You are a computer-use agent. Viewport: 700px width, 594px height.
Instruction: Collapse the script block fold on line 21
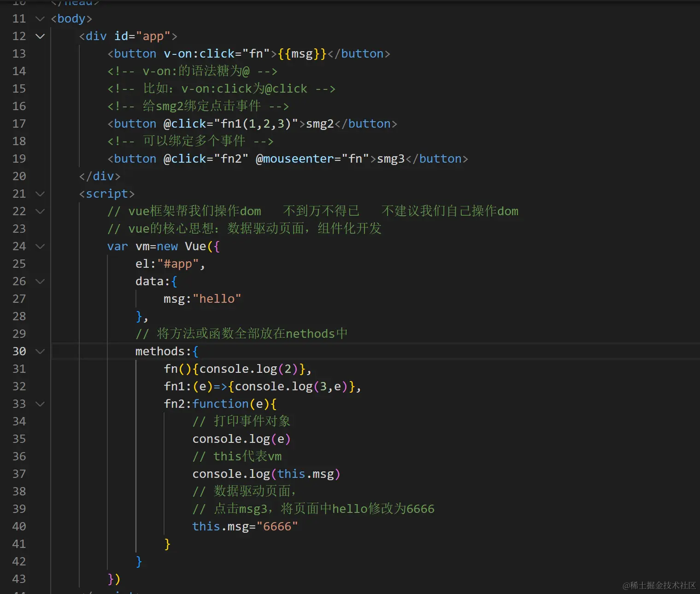click(x=40, y=194)
